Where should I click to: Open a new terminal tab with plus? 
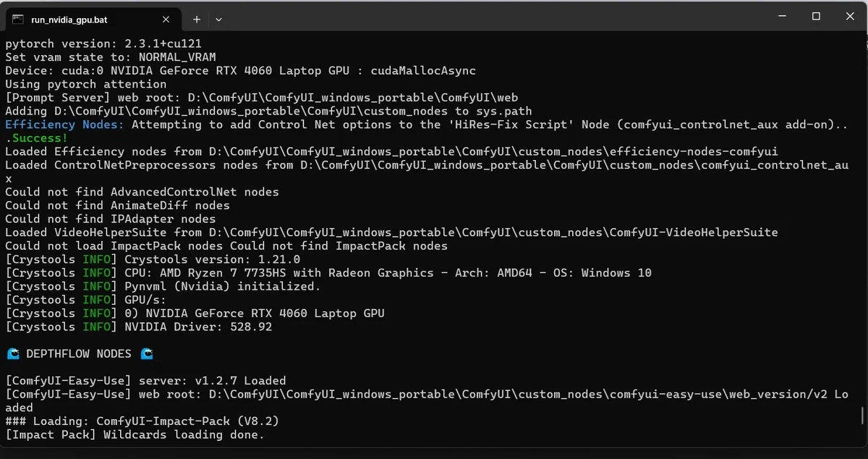[197, 20]
